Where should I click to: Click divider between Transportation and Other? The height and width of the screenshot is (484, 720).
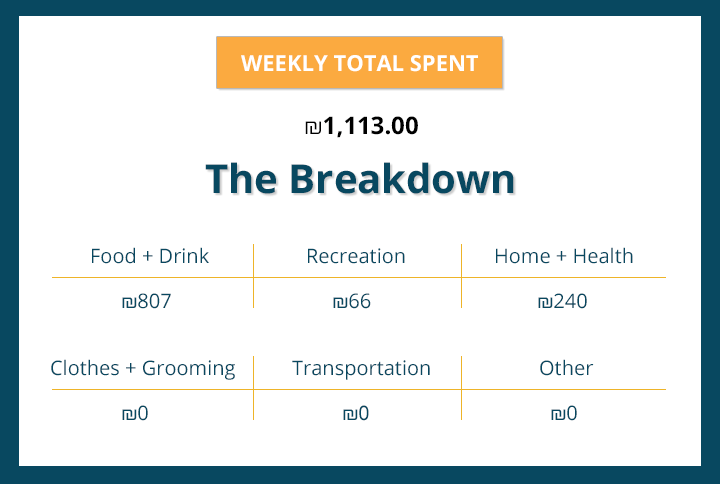(461, 387)
